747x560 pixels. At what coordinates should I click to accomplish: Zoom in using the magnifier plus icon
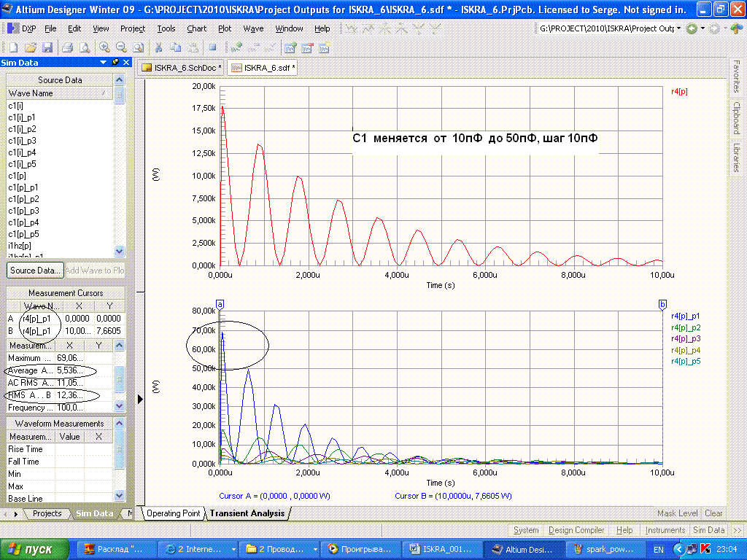104,47
